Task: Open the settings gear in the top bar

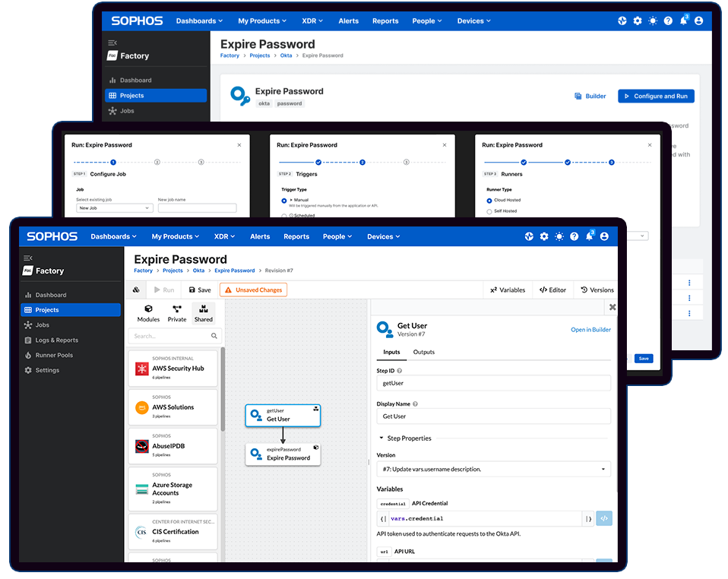Action: (x=544, y=236)
